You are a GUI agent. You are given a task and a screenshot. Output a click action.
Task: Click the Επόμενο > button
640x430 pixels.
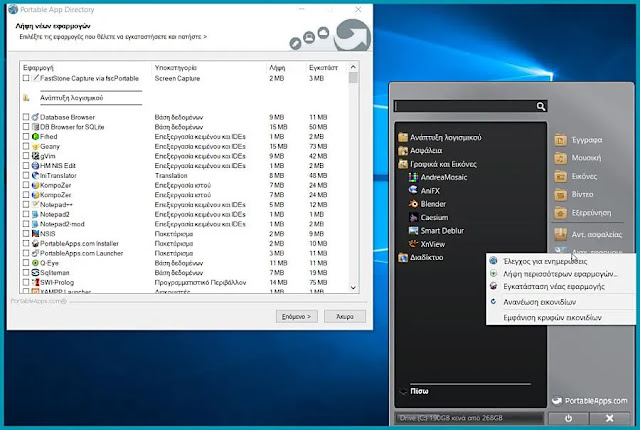(x=296, y=316)
